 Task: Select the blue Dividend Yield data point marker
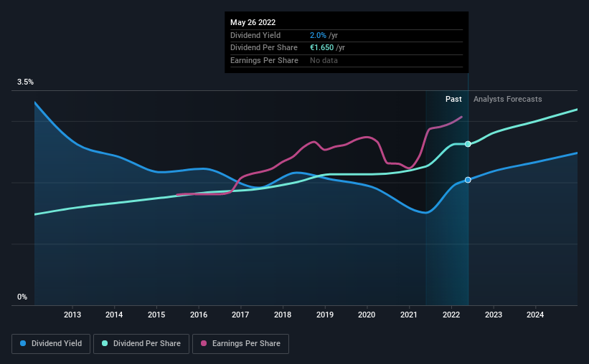point(468,180)
